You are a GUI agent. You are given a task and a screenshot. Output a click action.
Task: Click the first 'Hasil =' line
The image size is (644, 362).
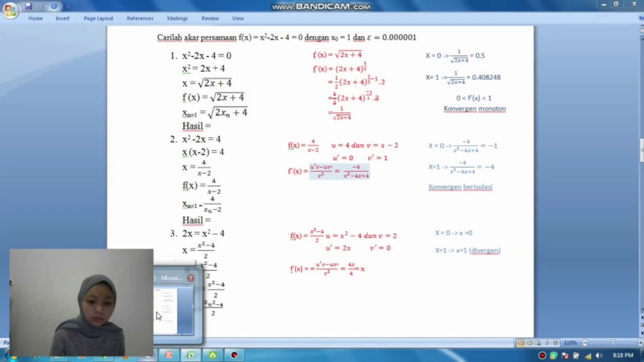(196, 126)
